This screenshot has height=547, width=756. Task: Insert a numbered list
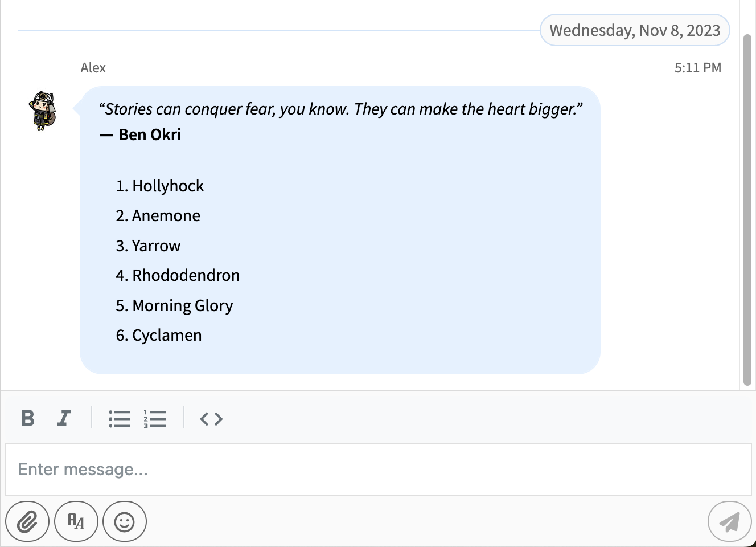click(x=155, y=419)
